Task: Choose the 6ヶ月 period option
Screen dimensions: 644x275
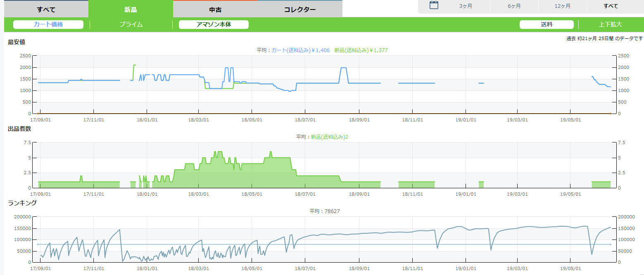Action: pyautogui.click(x=514, y=6)
